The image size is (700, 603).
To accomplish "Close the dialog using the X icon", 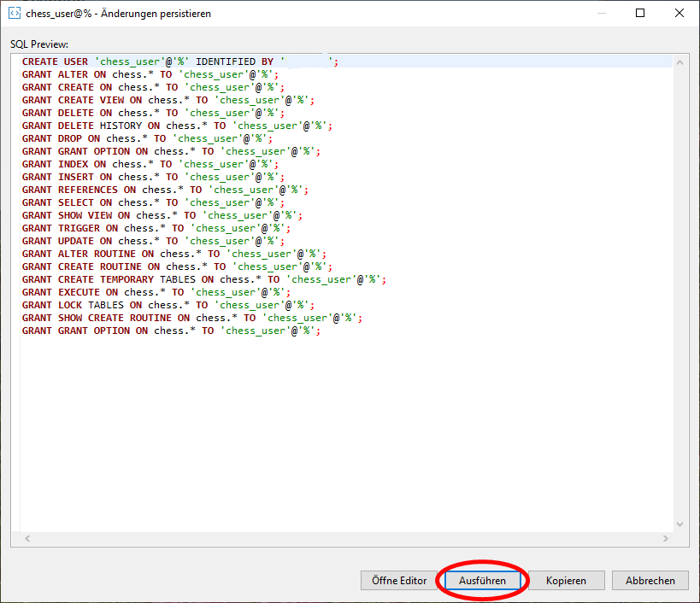I will pos(680,14).
